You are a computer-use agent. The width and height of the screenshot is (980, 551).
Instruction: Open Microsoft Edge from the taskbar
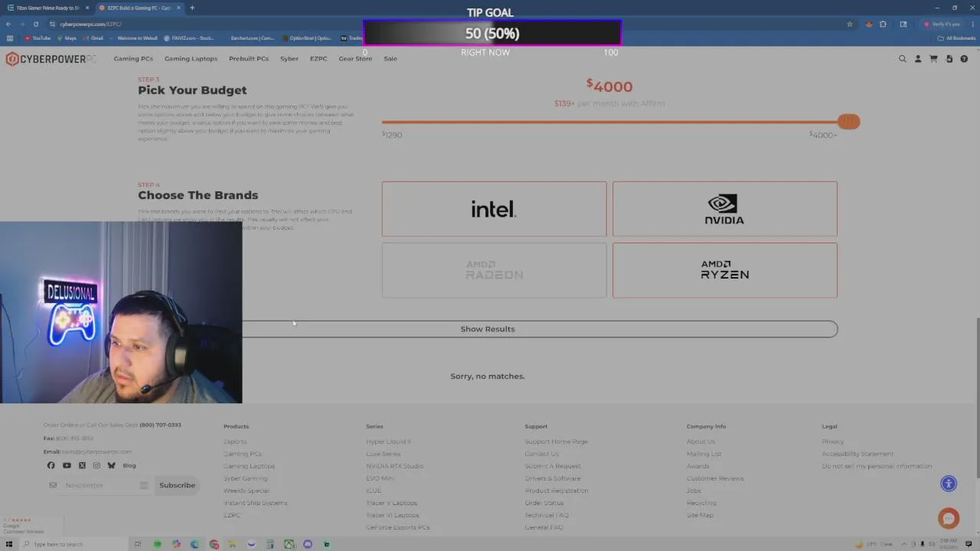[195, 544]
